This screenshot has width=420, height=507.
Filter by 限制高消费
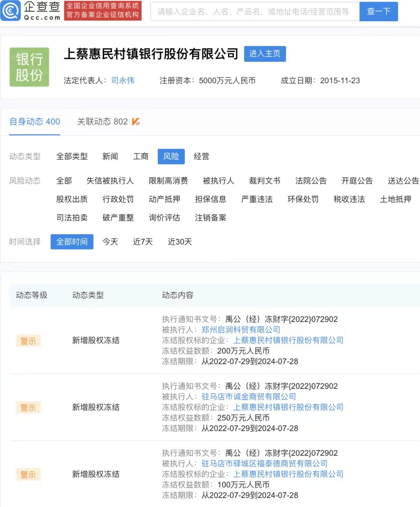(x=168, y=181)
